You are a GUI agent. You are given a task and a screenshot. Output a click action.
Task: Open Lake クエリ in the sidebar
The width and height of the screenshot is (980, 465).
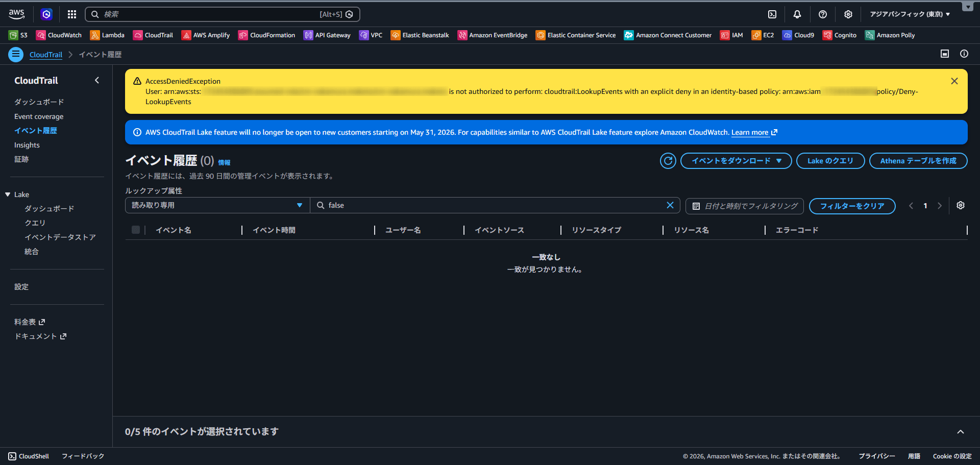35,223
